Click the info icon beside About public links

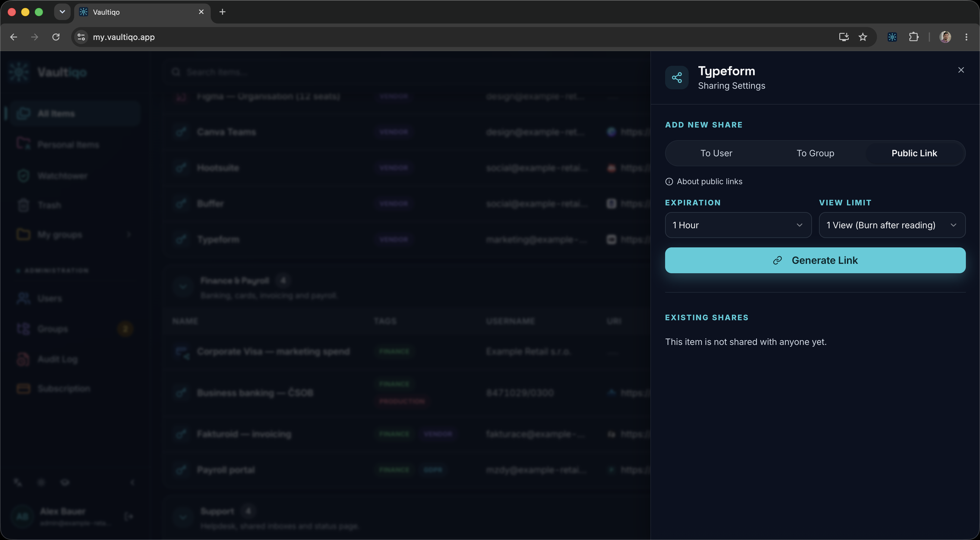(x=669, y=182)
